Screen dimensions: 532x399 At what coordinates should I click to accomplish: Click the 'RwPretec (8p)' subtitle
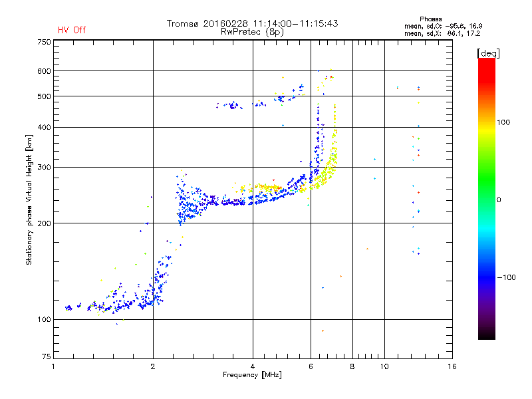(x=252, y=32)
